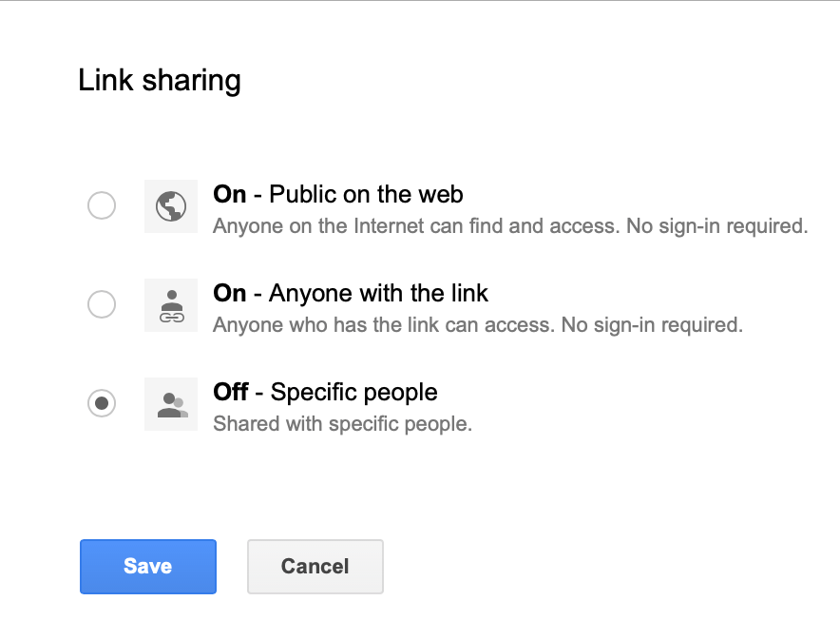Click the two-people Specific people icon

171,403
